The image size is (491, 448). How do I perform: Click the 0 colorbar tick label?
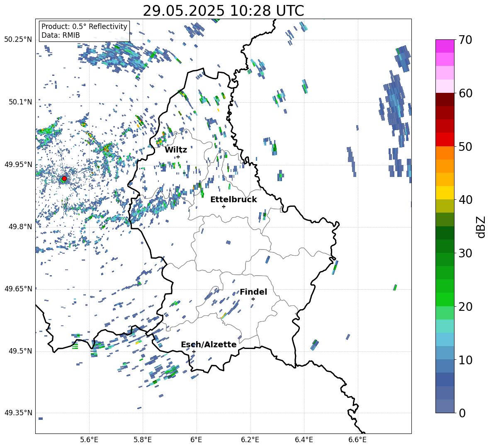[x=462, y=413]
